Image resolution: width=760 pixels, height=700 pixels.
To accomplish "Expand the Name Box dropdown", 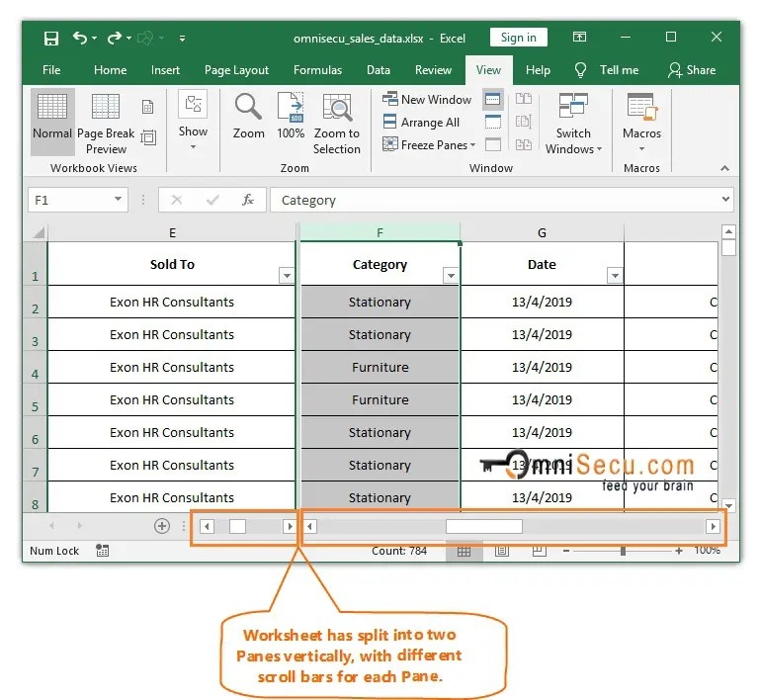I will point(119,200).
